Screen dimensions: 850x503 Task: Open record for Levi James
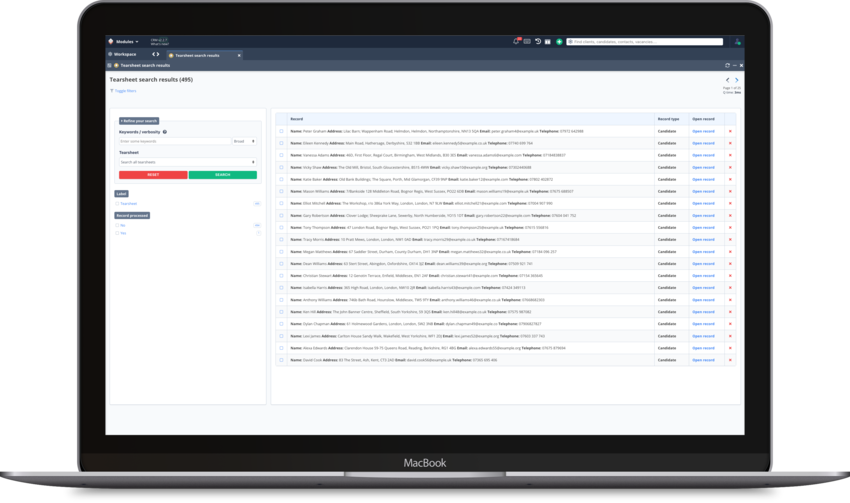pyautogui.click(x=703, y=336)
